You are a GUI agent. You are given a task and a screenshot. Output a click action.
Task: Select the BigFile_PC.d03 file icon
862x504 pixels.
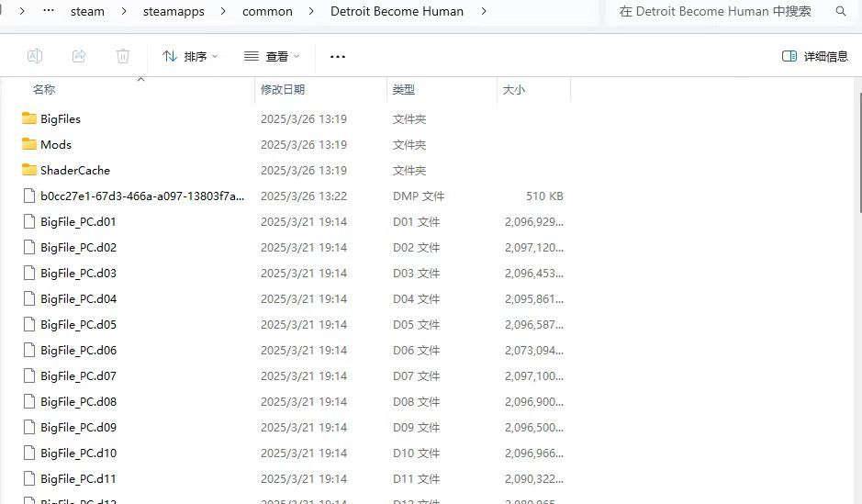click(x=29, y=274)
